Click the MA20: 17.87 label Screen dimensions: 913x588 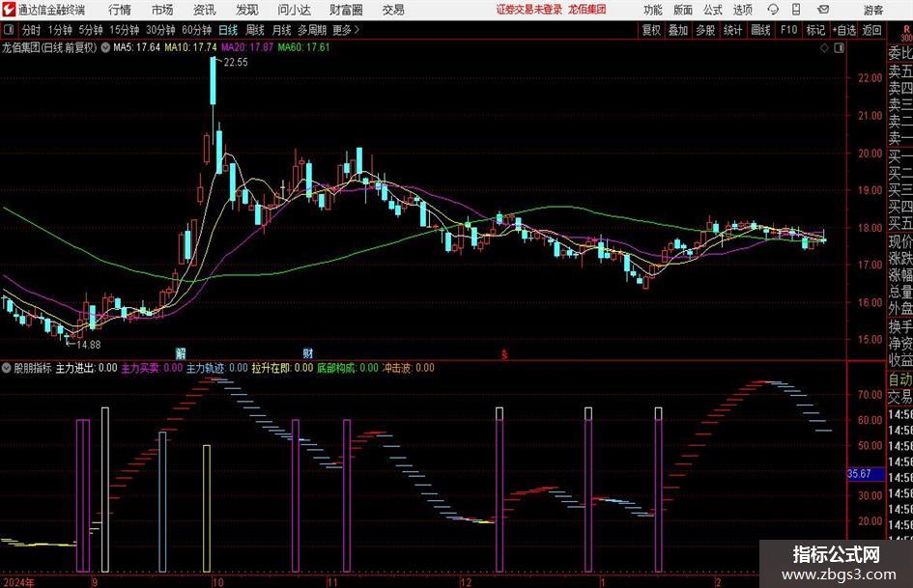pos(247,47)
